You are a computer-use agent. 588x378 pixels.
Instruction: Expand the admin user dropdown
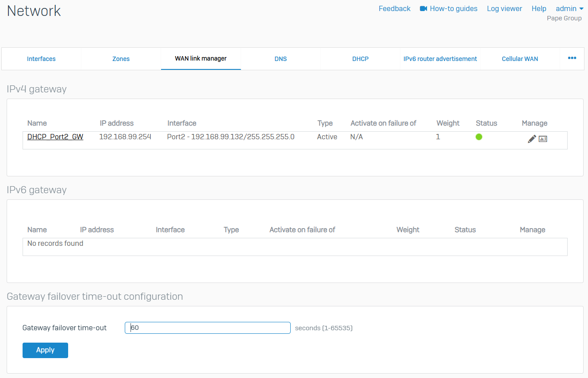tap(569, 9)
